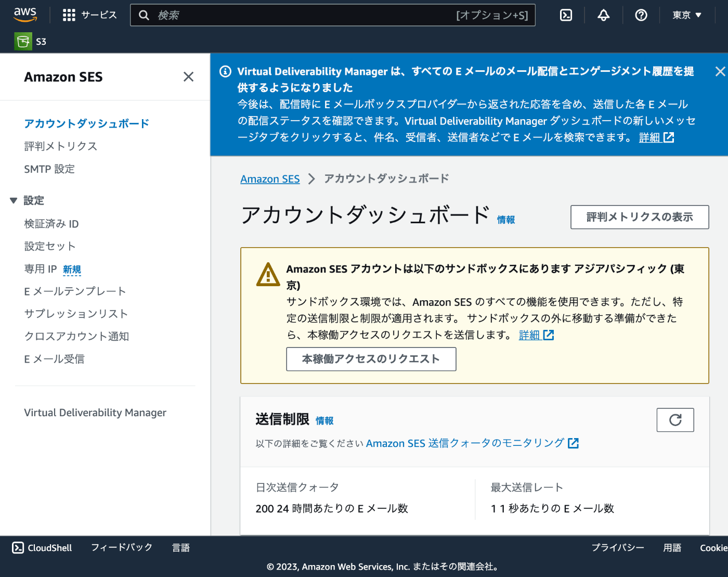The image size is (728, 577).
Task: Open 検証済み ID page
Action: point(51,224)
